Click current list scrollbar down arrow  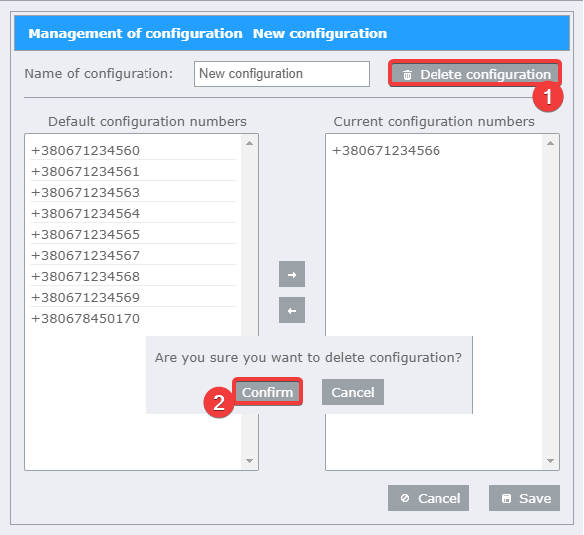coord(550,461)
